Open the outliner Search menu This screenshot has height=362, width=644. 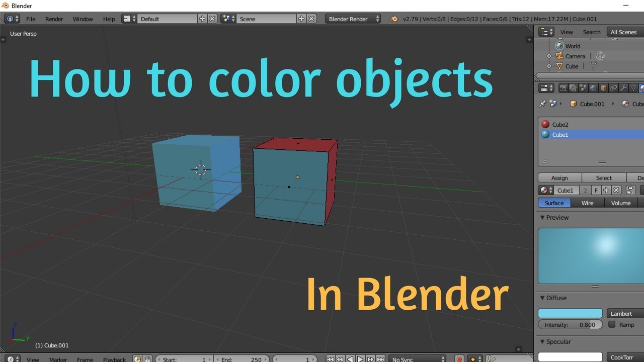(592, 32)
